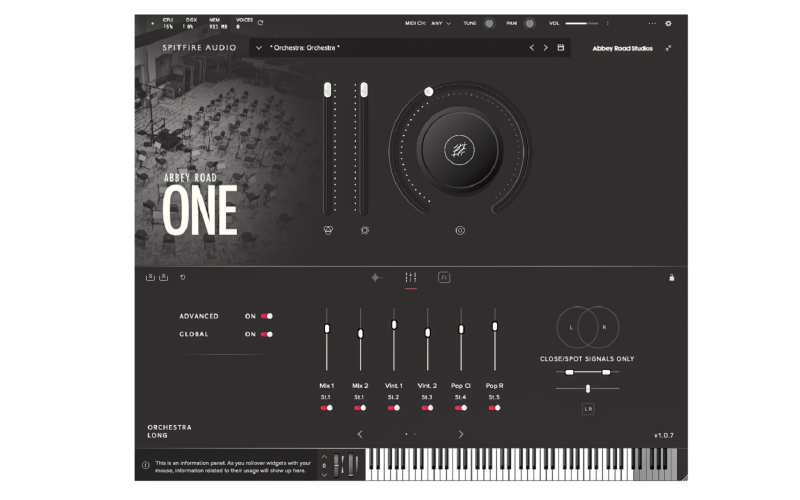Image resolution: width=800 pixels, height=500 pixels.
Task: Open the mixer faders tab
Action: click(x=411, y=278)
